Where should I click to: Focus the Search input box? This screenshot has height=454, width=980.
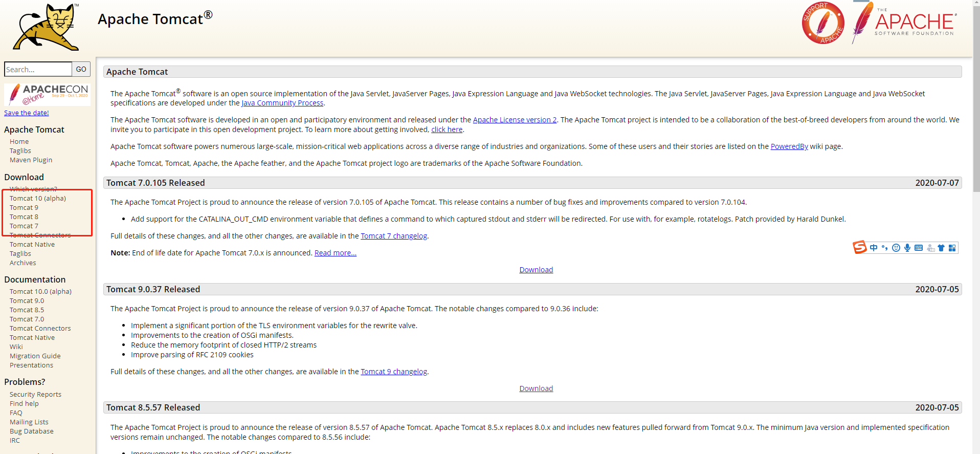click(x=38, y=69)
